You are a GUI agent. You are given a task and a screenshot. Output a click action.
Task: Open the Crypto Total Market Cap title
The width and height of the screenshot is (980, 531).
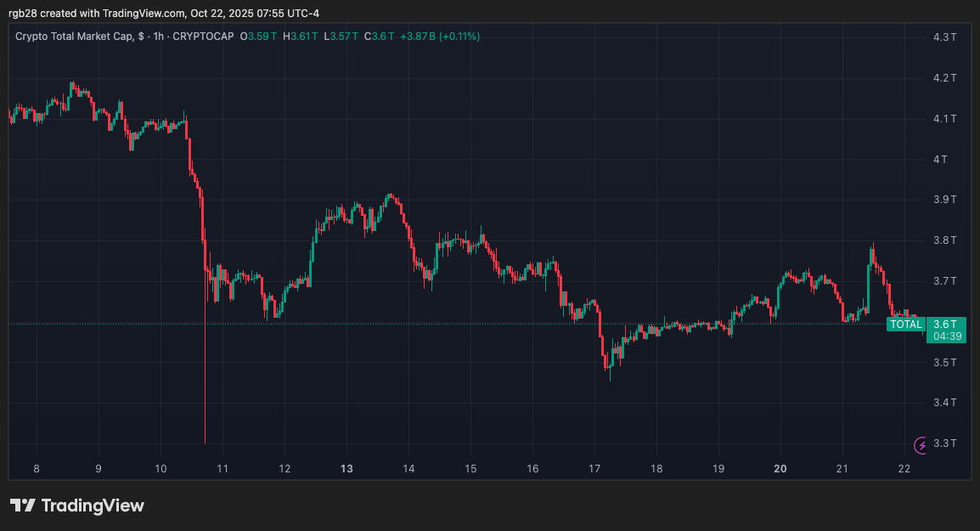[x=73, y=37]
